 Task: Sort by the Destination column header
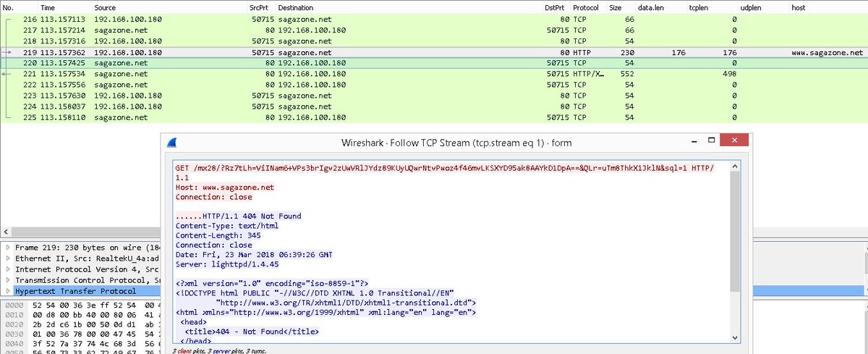[x=409, y=7]
